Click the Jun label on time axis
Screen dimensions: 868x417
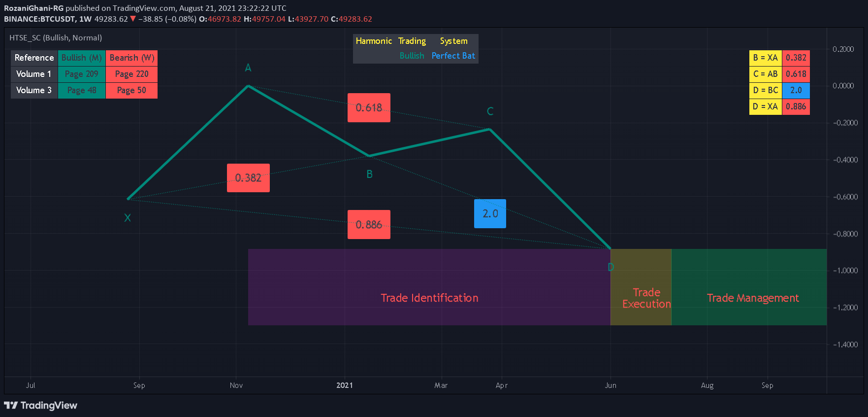pos(611,385)
